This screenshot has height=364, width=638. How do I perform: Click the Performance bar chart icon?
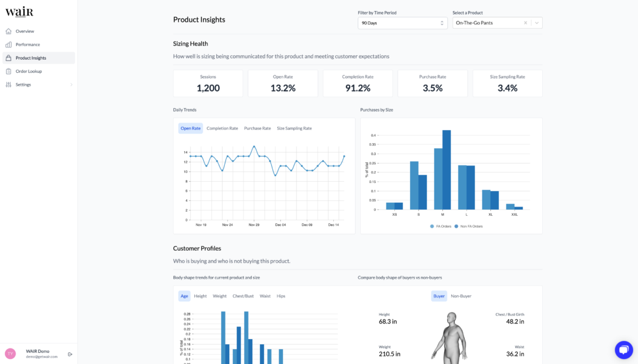[9, 45]
